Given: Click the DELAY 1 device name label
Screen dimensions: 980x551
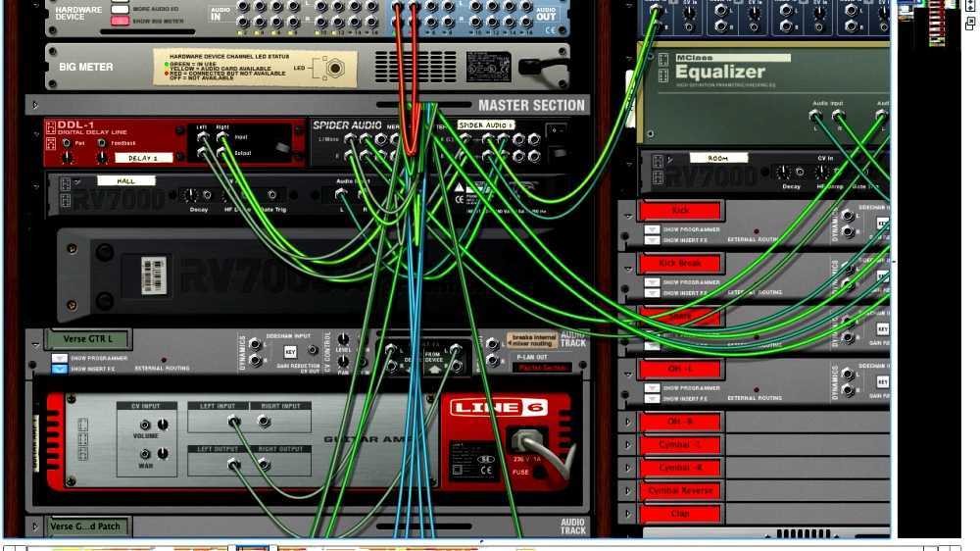Looking at the screenshot, I should [143, 158].
